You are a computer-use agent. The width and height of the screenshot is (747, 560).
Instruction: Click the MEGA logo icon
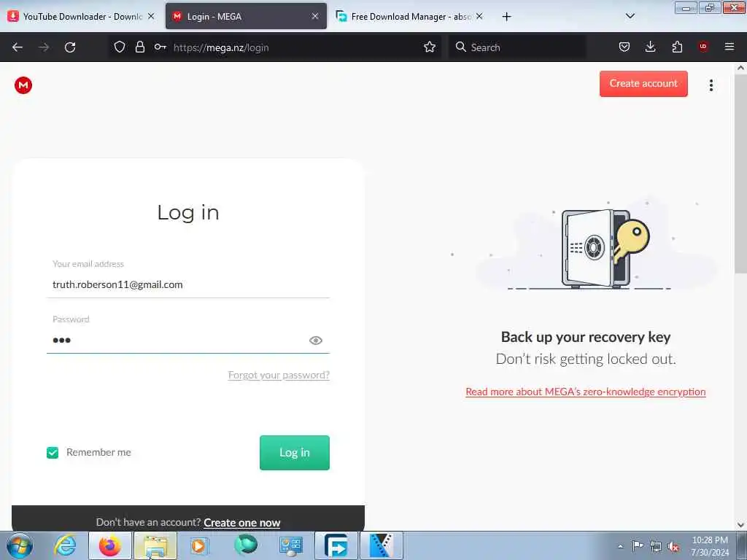click(23, 85)
